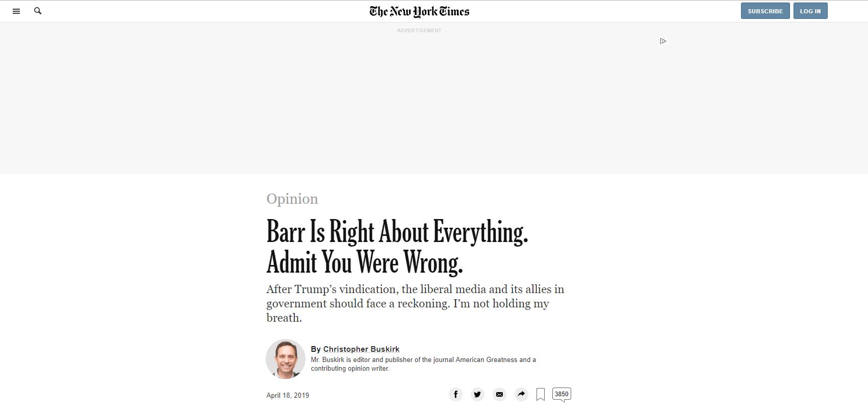Click the author's portrait photo
The width and height of the screenshot is (868, 411).
286,359
